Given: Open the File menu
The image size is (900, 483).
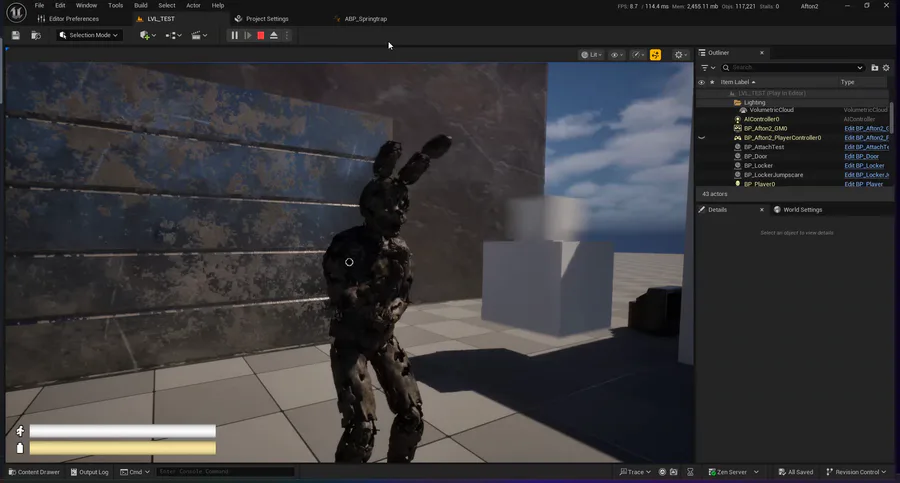Looking at the screenshot, I should point(39,5).
